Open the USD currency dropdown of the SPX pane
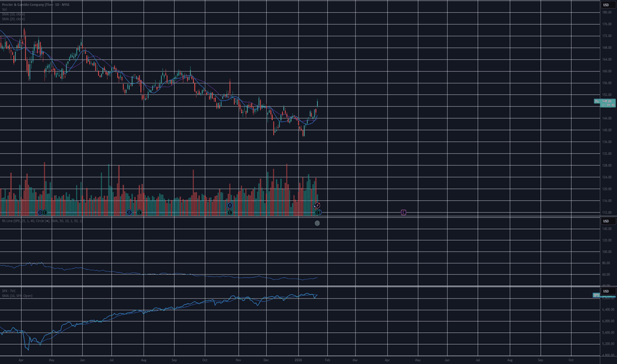 pyautogui.click(x=606, y=291)
